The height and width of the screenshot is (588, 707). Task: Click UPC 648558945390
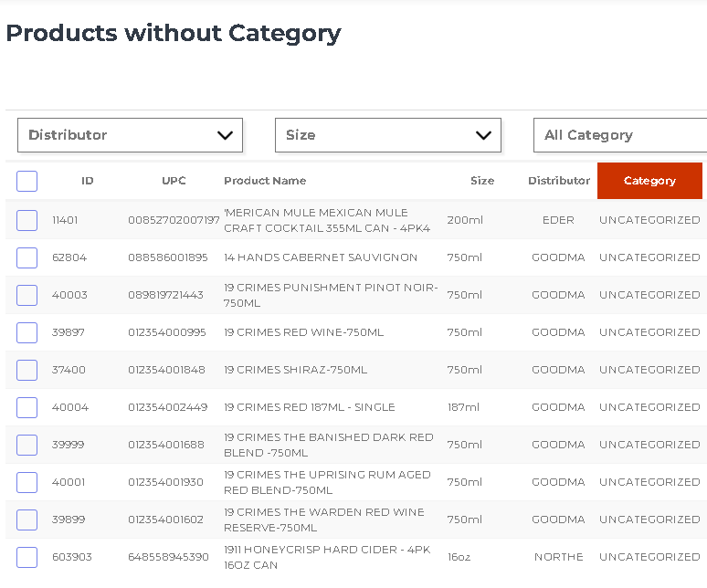click(x=168, y=557)
